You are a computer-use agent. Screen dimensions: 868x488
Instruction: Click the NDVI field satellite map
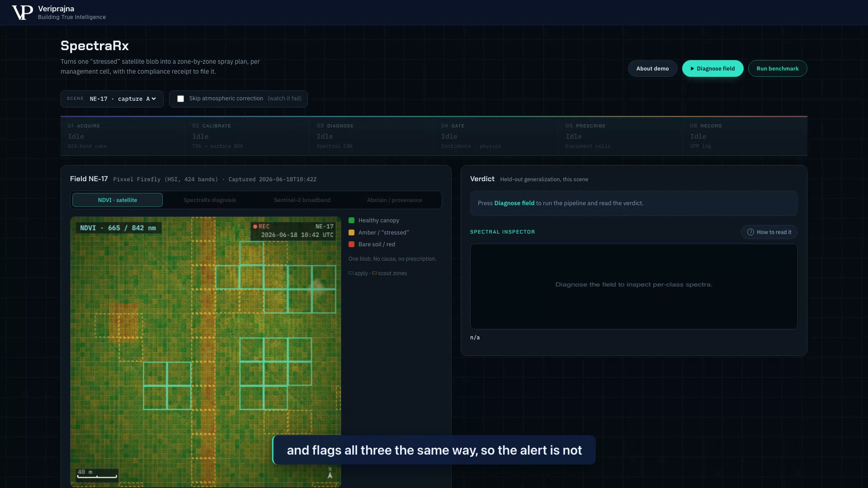pyautogui.click(x=206, y=352)
